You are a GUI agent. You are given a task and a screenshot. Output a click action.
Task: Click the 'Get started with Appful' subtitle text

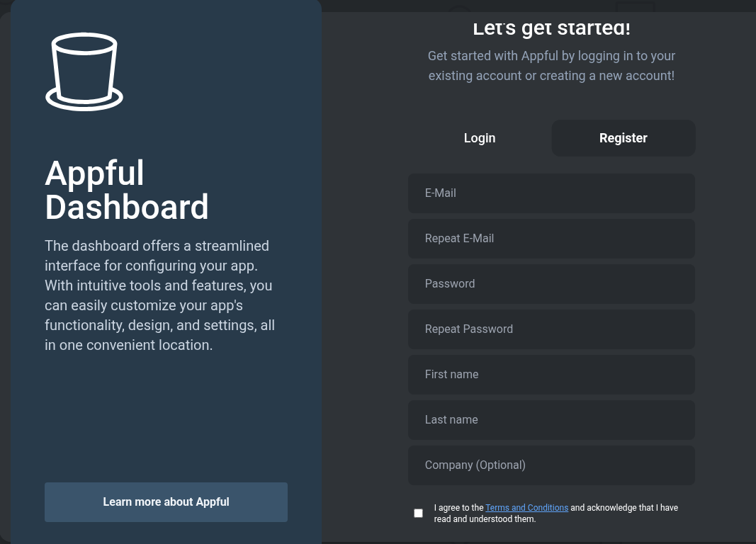(551, 66)
